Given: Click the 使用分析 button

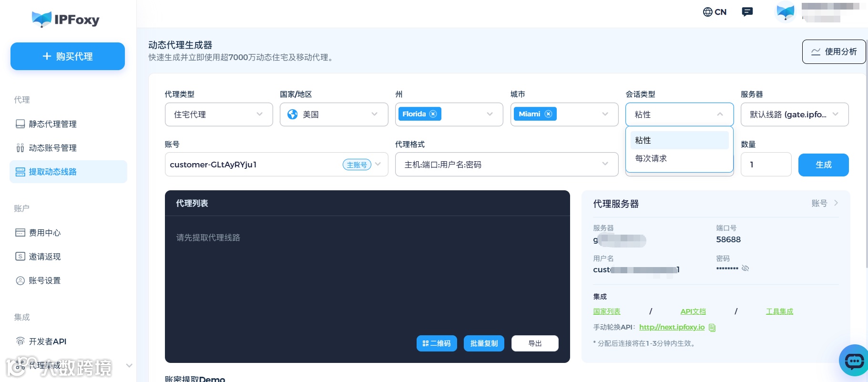Looking at the screenshot, I should 834,52.
